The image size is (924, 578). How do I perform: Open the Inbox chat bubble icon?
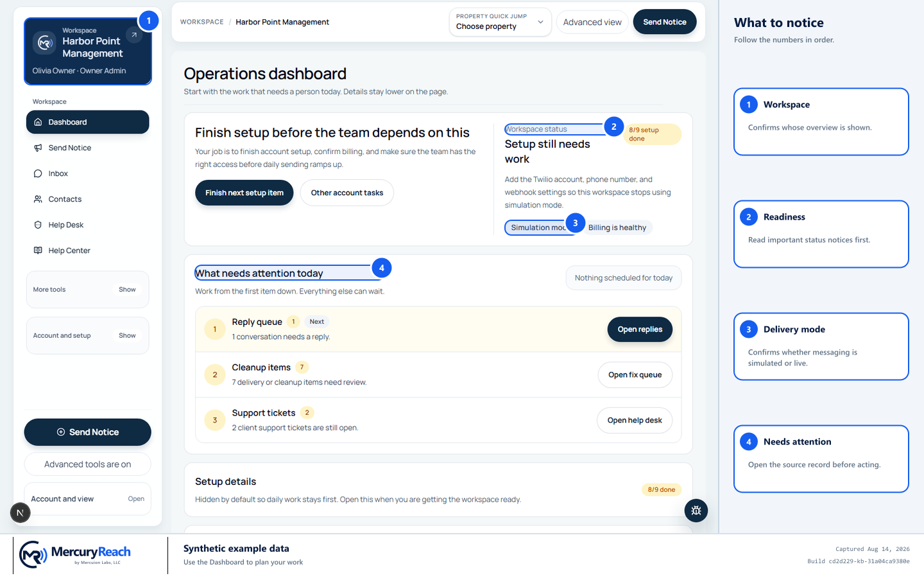[38, 173]
